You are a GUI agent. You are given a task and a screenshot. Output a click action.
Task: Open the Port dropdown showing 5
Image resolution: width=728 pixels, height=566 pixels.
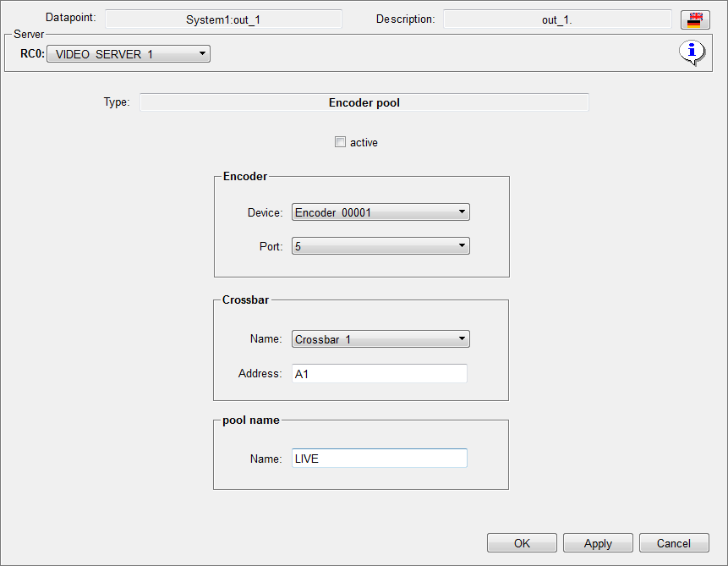tap(380, 246)
